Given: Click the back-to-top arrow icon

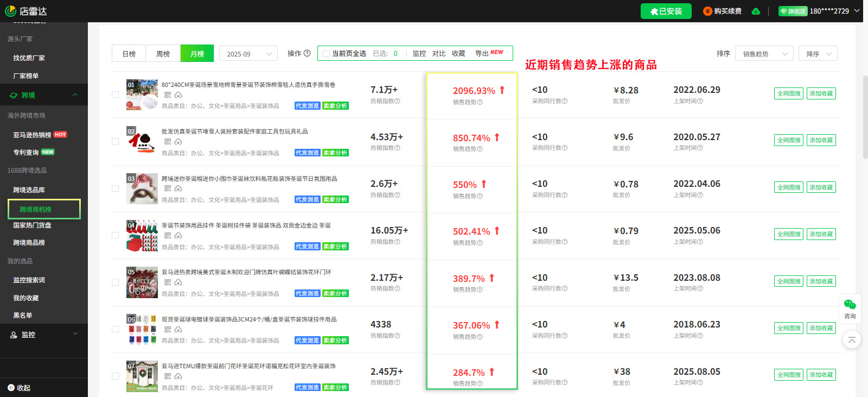Looking at the screenshot, I should click(x=852, y=340).
